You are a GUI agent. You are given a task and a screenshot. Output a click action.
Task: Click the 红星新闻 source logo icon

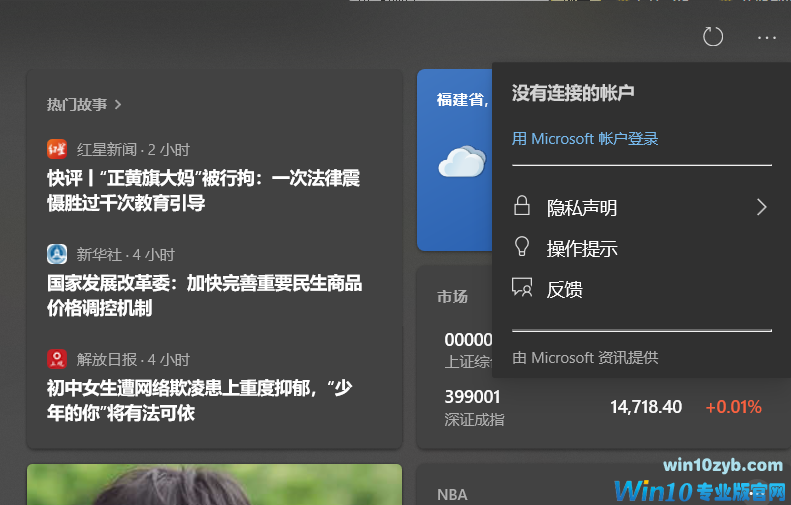click(x=57, y=149)
